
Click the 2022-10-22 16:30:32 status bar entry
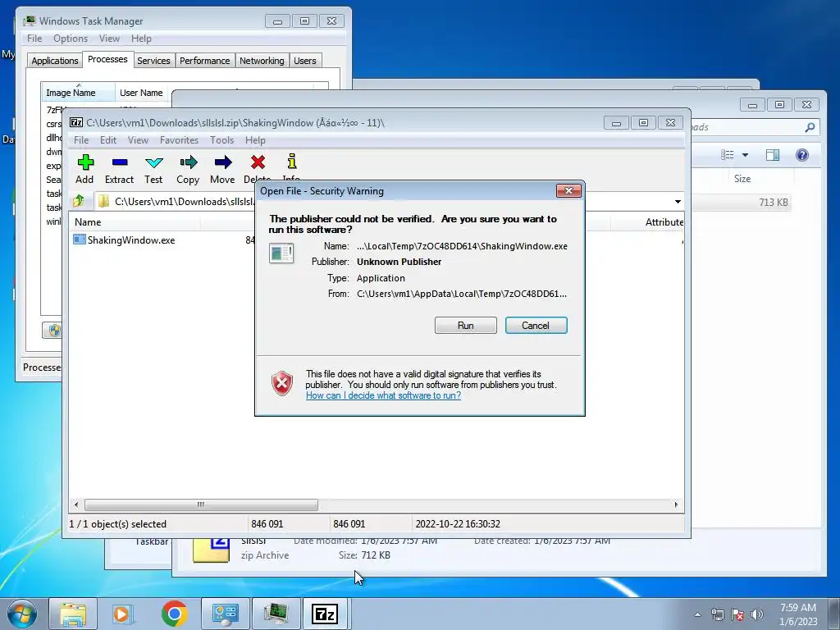(458, 524)
